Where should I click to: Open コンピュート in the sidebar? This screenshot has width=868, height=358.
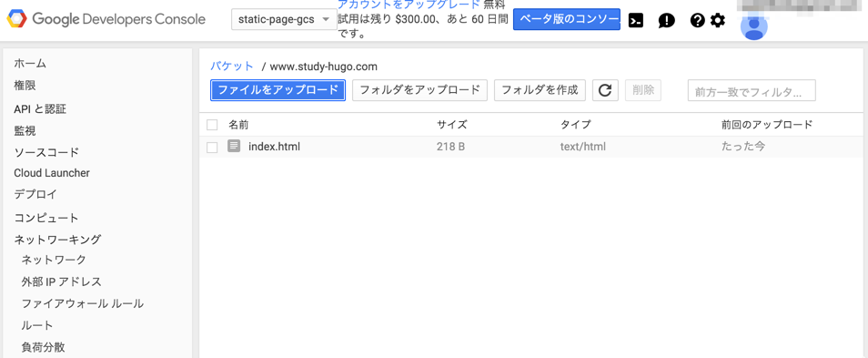pyautogui.click(x=46, y=218)
